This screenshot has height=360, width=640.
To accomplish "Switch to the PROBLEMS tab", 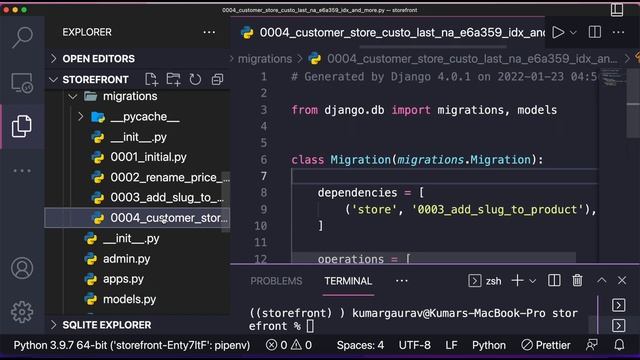I will (x=276, y=281).
